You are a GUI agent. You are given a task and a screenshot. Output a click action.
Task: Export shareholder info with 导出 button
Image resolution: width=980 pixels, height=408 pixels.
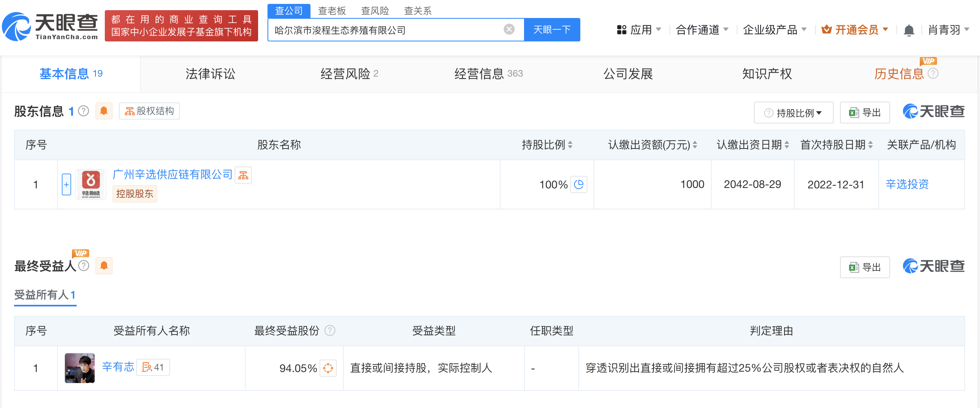865,113
